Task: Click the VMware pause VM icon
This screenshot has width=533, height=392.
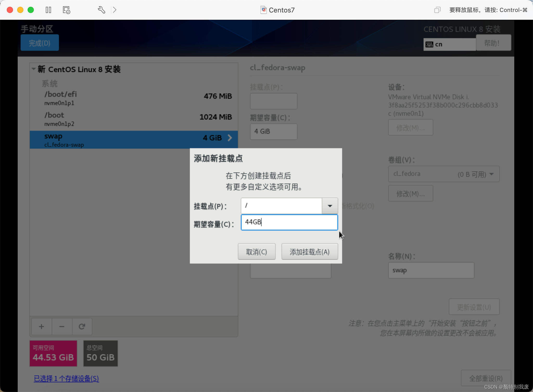Action: click(48, 10)
